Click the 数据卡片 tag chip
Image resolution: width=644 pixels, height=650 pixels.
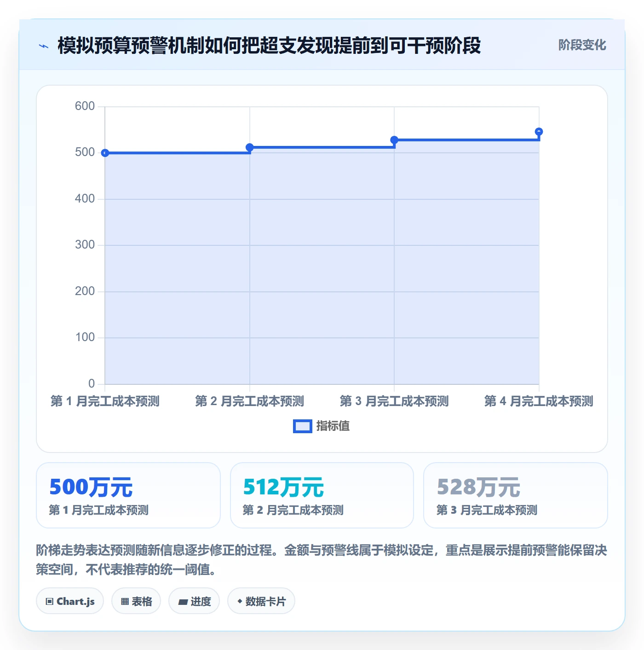(x=261, y=601)
